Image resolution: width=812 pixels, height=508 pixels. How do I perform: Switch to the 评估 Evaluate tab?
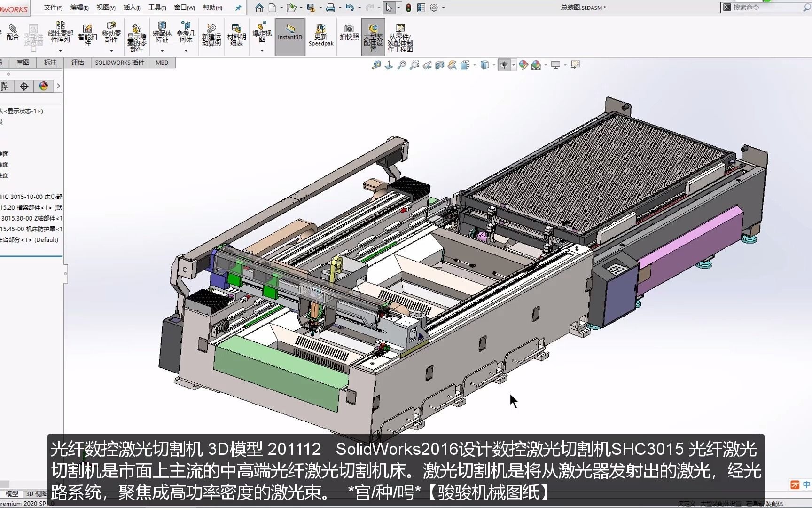(78, 63)
